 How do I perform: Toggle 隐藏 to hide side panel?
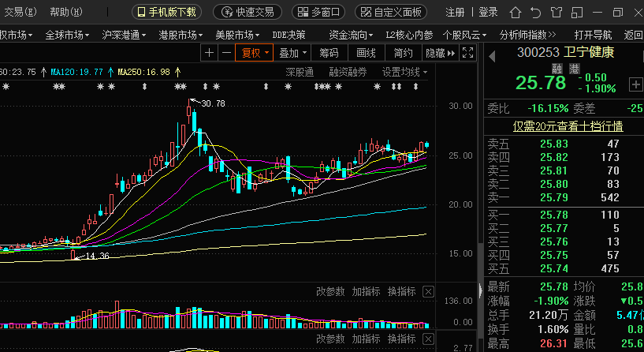coord(441,53)
